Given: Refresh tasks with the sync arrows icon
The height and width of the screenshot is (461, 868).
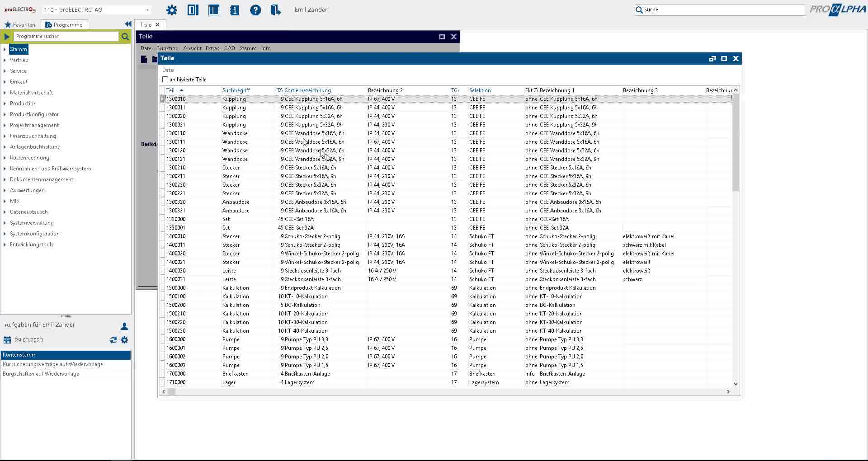Looking at the screenshot, I should coord(113,340).
